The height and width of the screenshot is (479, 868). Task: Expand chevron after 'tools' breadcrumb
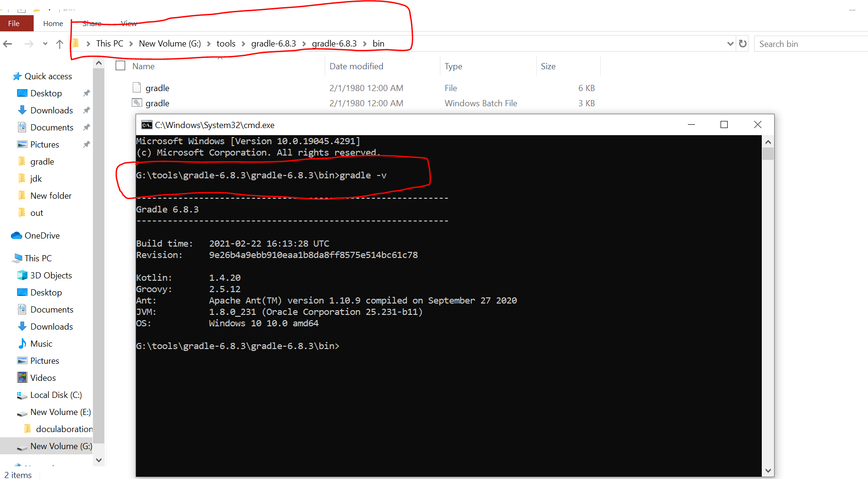click(x=243, y=44)
